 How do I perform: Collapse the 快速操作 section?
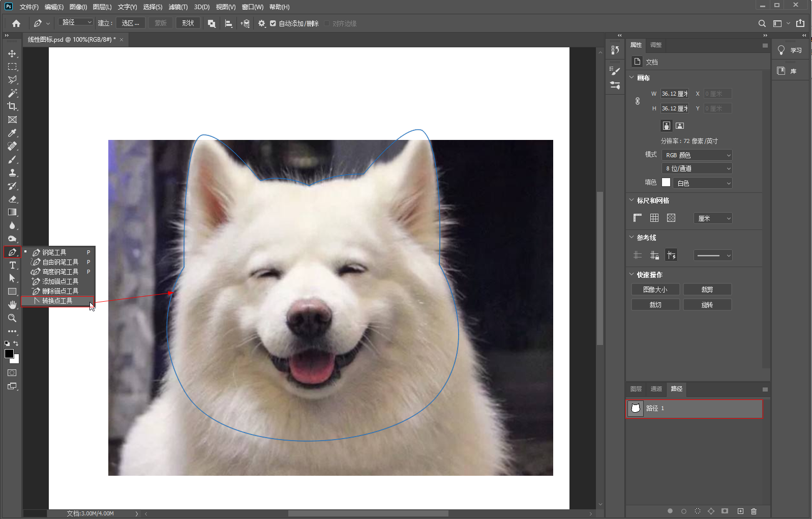pyautogui.click(x=631, y=275)
